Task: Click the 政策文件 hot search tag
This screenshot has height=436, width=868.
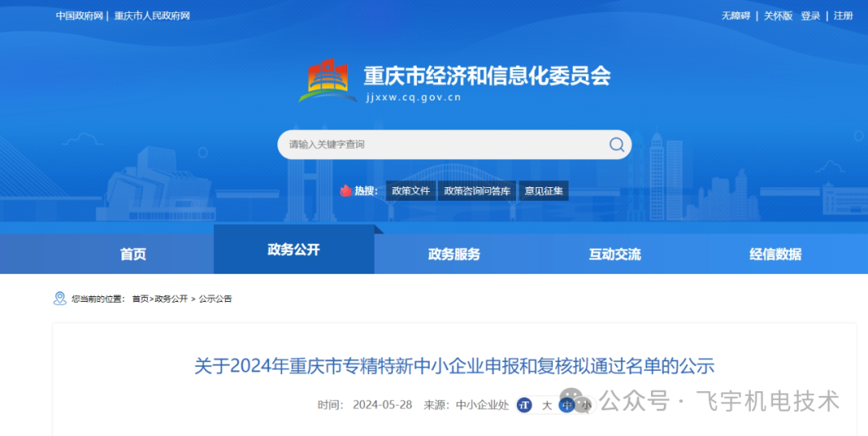Action: click(x=411, y=191)
